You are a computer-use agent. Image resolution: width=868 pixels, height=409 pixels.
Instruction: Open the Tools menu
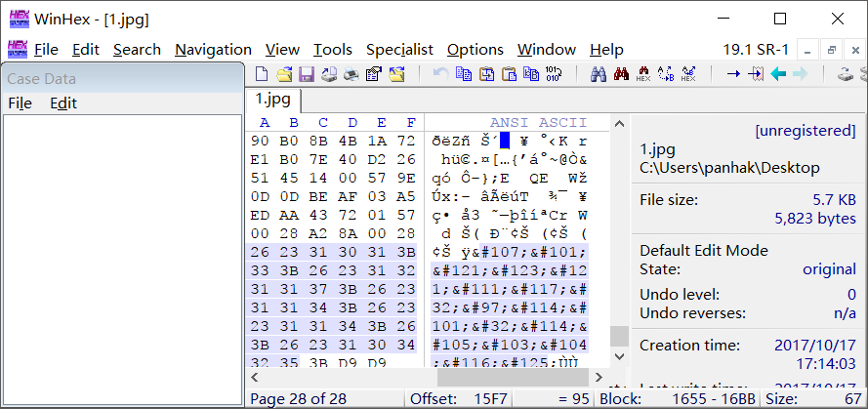333,50
